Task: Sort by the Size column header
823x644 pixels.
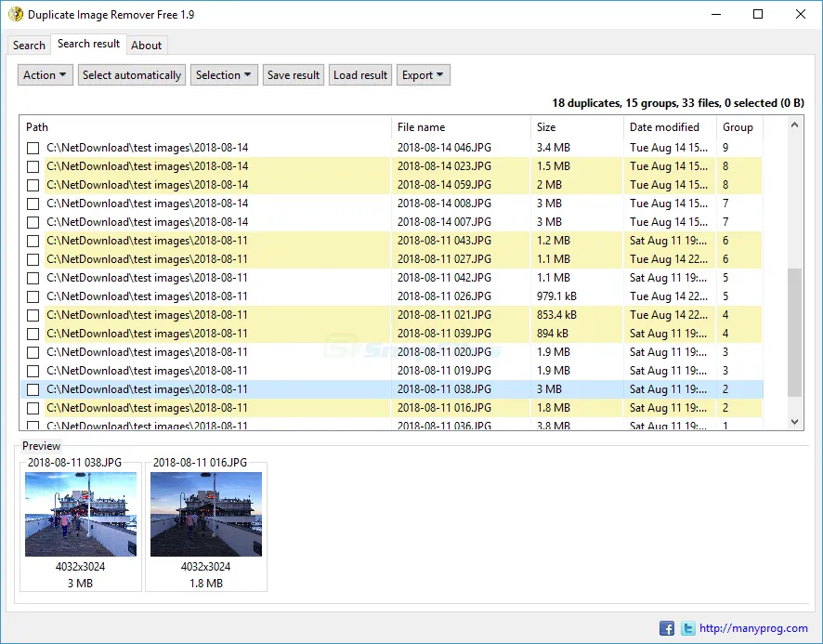Action: coord(577,127)
